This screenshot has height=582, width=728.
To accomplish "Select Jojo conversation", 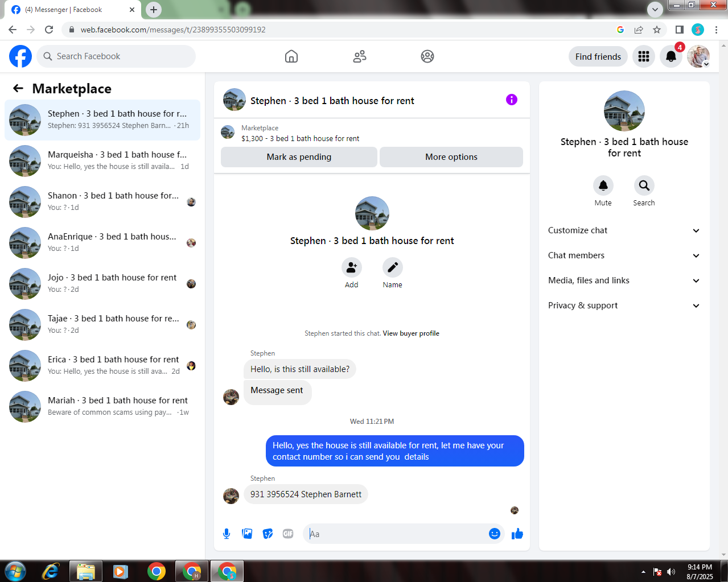I will 102,284.
